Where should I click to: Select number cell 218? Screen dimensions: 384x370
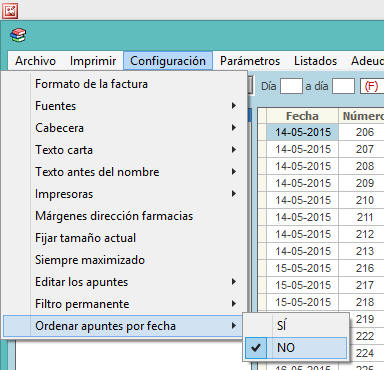click(362, 302)
